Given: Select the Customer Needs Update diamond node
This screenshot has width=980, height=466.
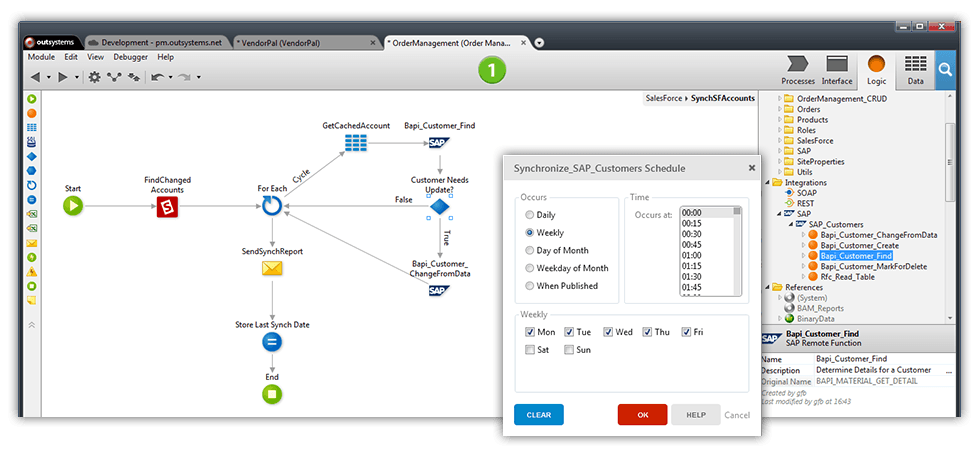Looking at the screenshot, I should [x=439, y=207].
